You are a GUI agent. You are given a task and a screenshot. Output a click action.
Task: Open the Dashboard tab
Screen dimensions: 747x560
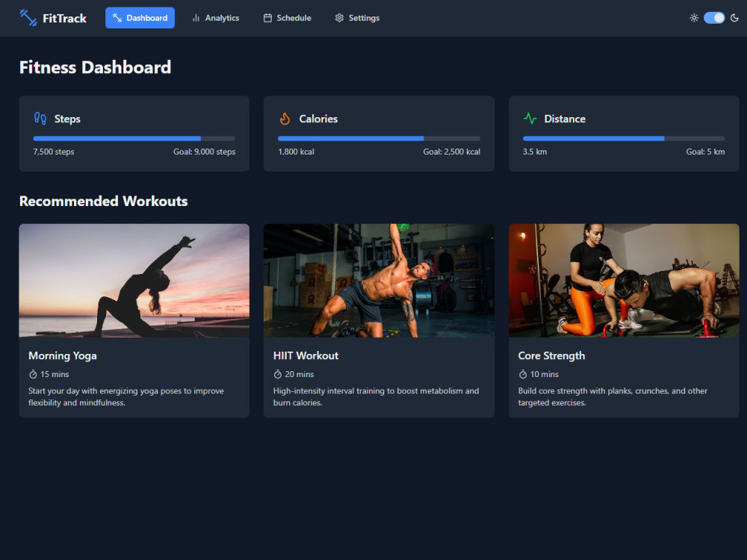click(x=140, y=18)
